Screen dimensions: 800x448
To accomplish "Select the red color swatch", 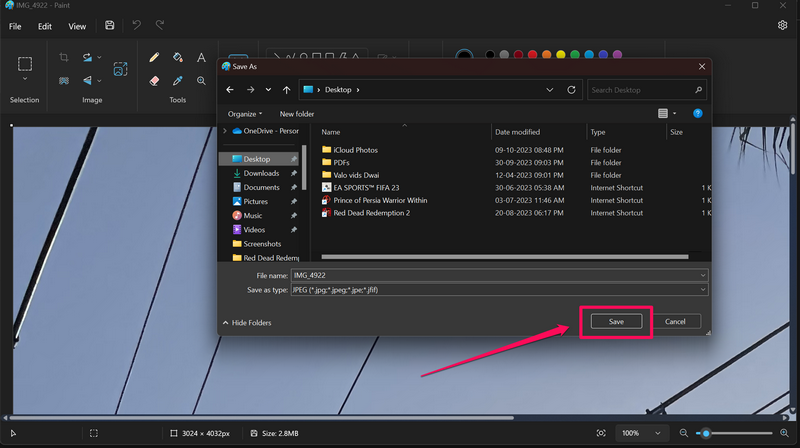I will (530, 54).
